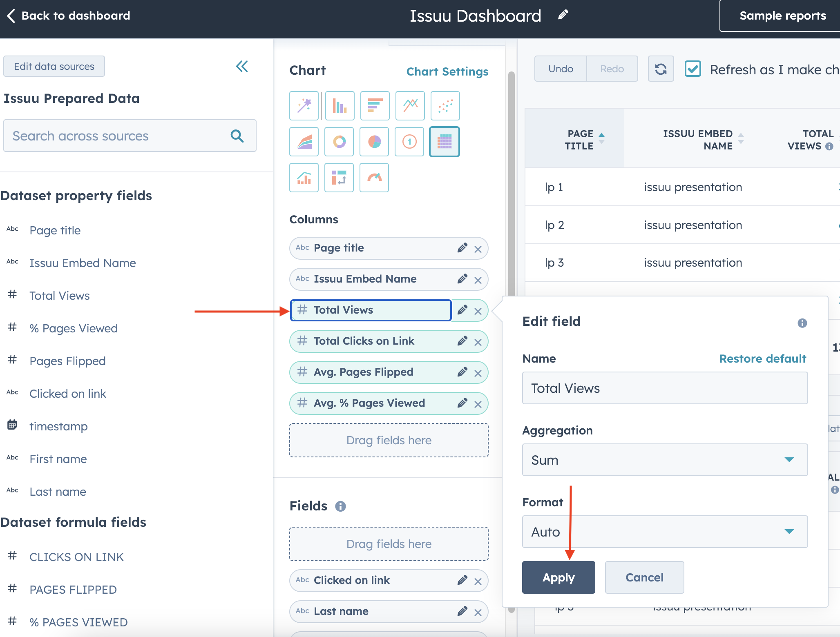Click the Search across sources field

click(x=130, y=136)
